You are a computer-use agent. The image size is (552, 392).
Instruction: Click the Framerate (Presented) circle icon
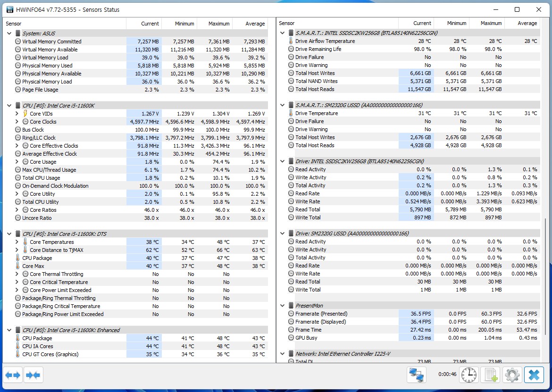pyautogui.click(x=291, y=314)
